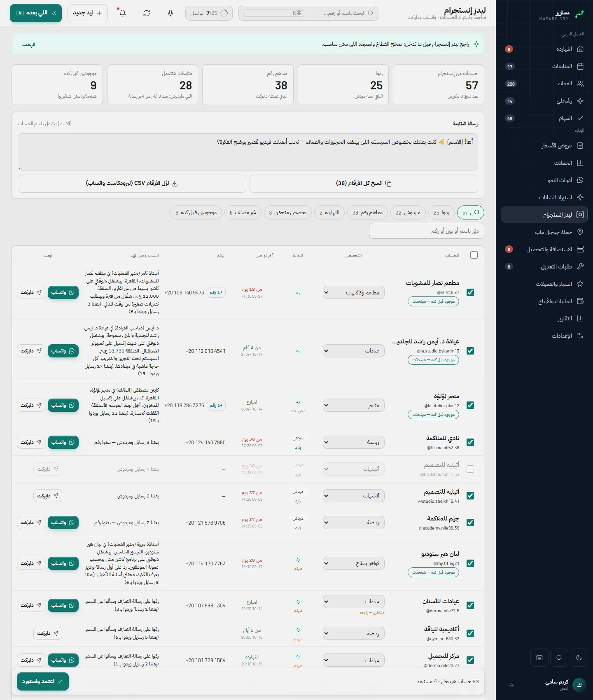This screenshot has width=593, height=700.
Task: Click the اعتمد واستورد approve button
Action: coord(43,681)
